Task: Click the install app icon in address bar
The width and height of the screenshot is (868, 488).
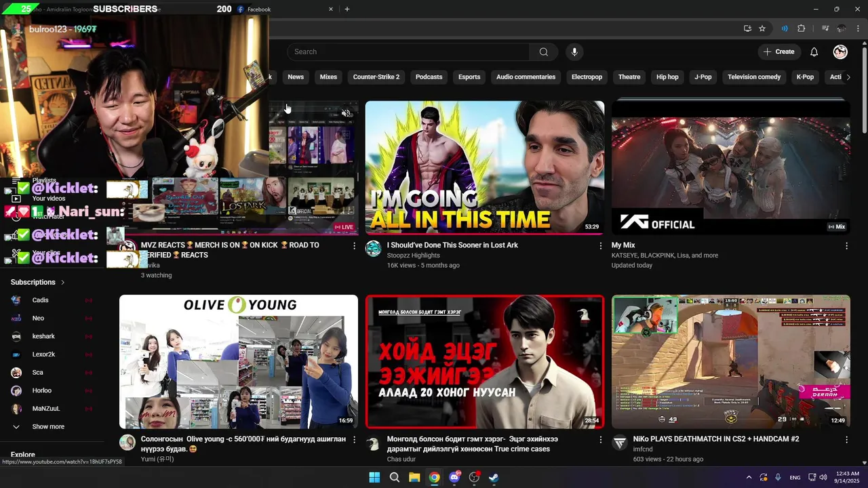Action: click(x=747, y=28)
